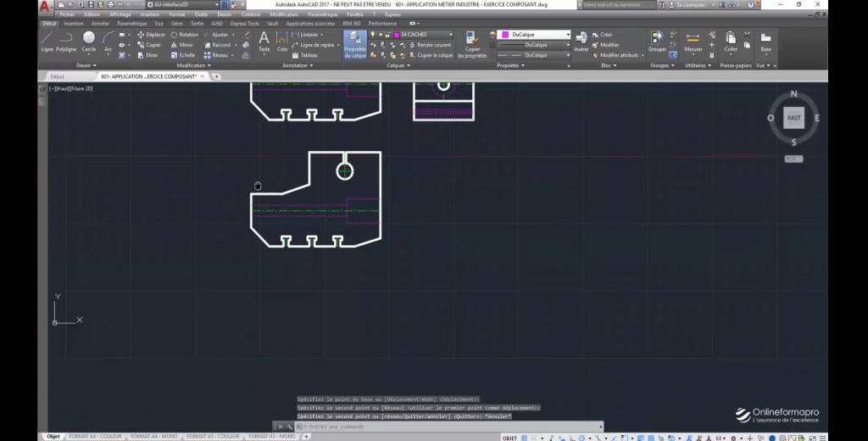Expand the Modification panel
The width and height of the screenshot is (868, 441).
tap(193, 65)
